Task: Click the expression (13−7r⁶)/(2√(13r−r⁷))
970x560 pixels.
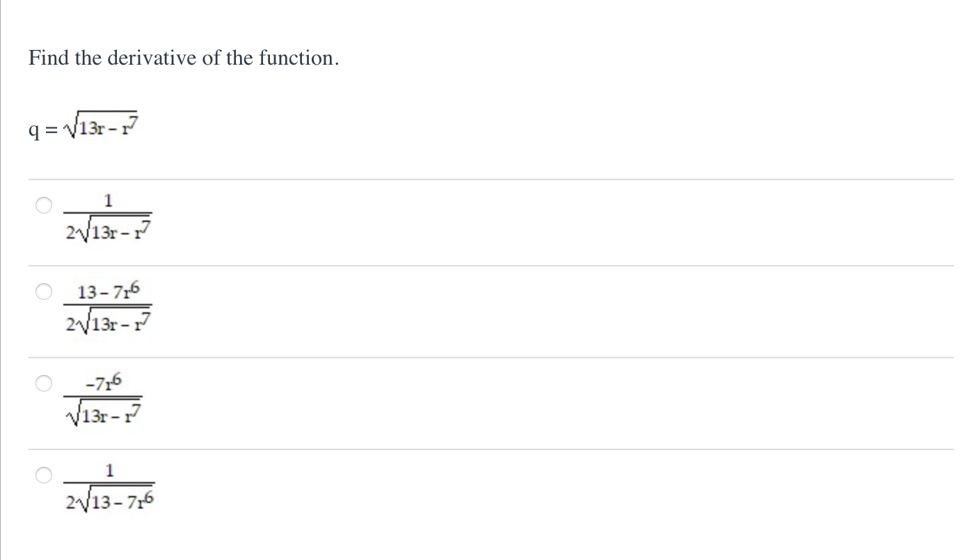Action: [109, 306]
